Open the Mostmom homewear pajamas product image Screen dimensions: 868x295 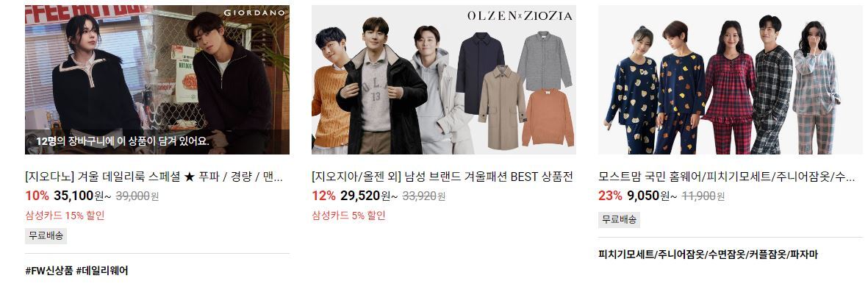coord(730,79)
